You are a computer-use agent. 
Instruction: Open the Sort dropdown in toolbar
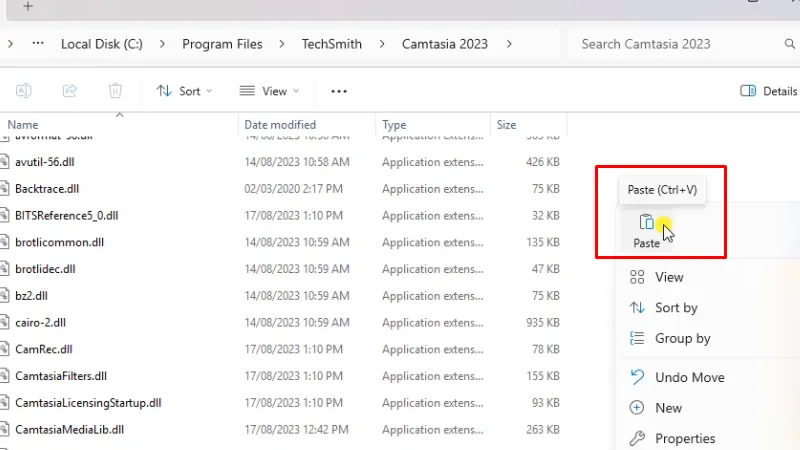(x=185, y=91)
